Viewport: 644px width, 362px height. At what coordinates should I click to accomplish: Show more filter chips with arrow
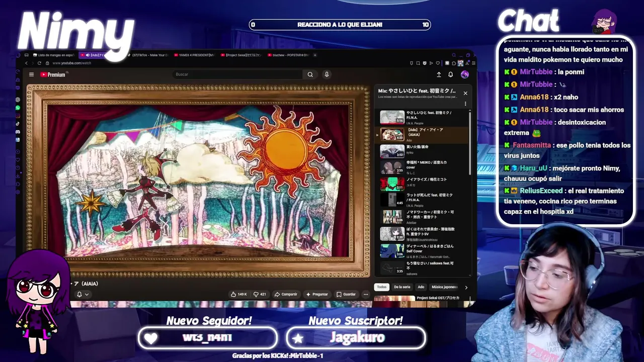tap(466, 287)
